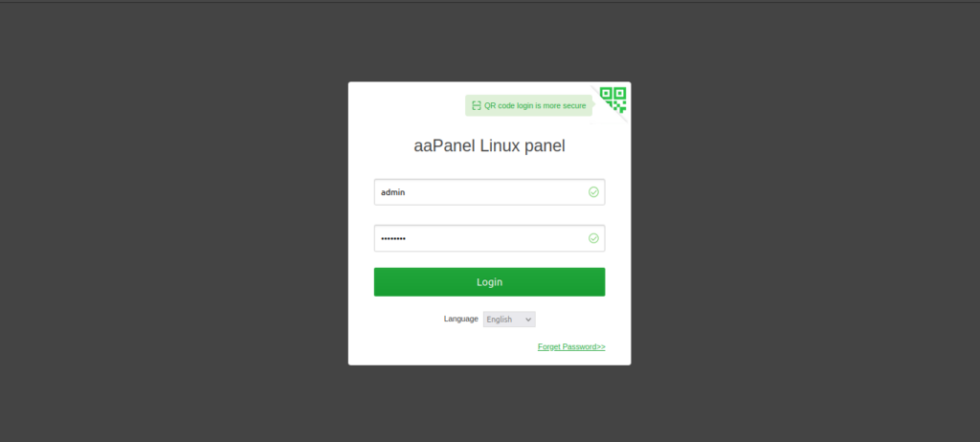Open the Forget Password link
The height and width of the screenshot is (442, 980).
pos(571,347)
